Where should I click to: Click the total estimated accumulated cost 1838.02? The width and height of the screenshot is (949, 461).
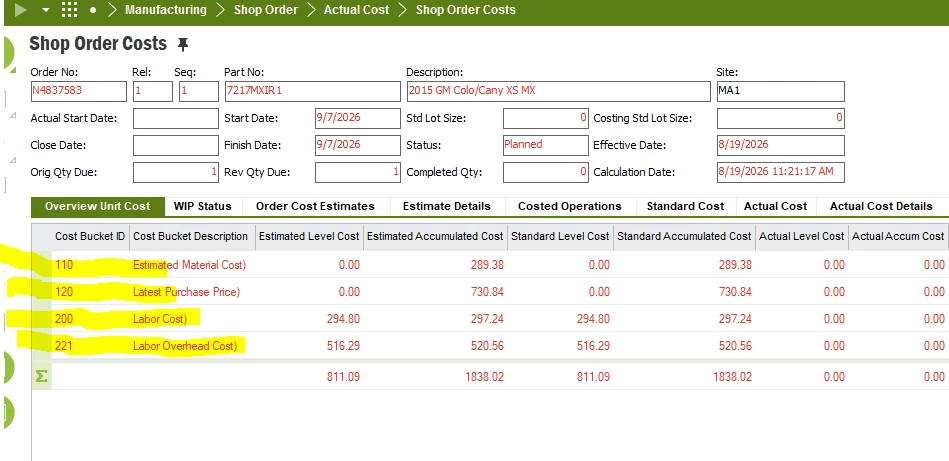pyautogui.click(x=484, y=377)
